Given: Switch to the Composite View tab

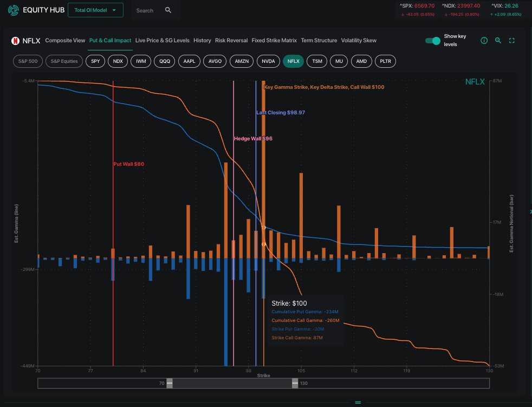Looking at the screenshot, I should (65, 40).
